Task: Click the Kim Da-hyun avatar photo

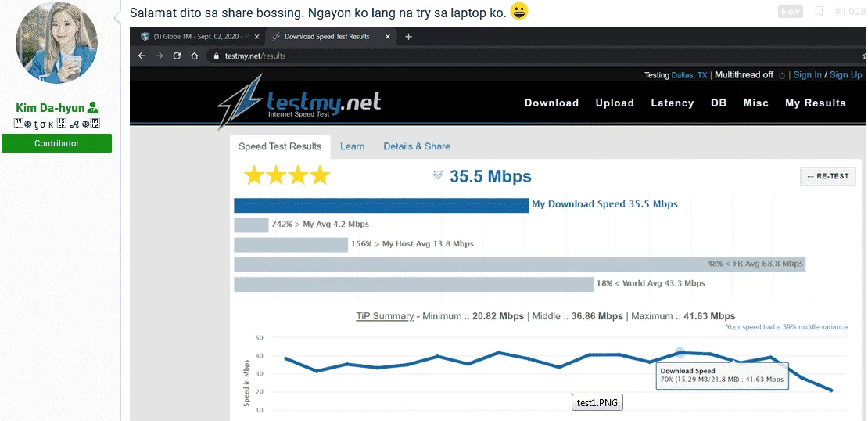Action: point(56,43)
